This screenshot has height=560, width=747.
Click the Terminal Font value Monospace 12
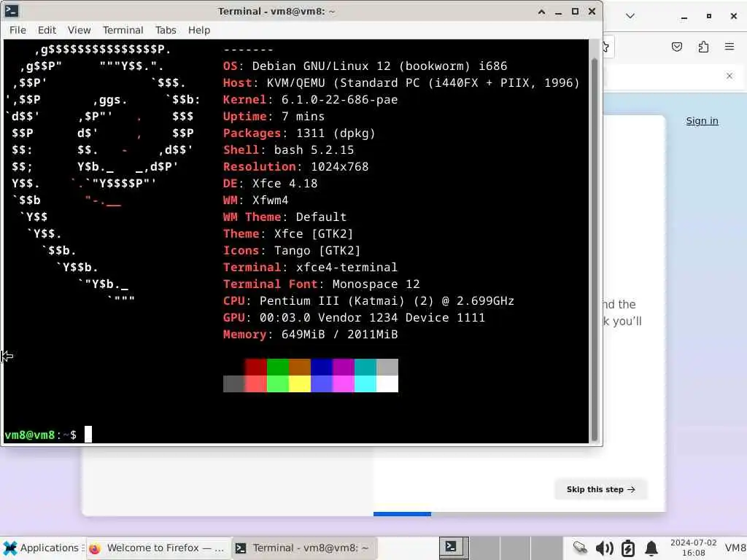coord(376,284)
